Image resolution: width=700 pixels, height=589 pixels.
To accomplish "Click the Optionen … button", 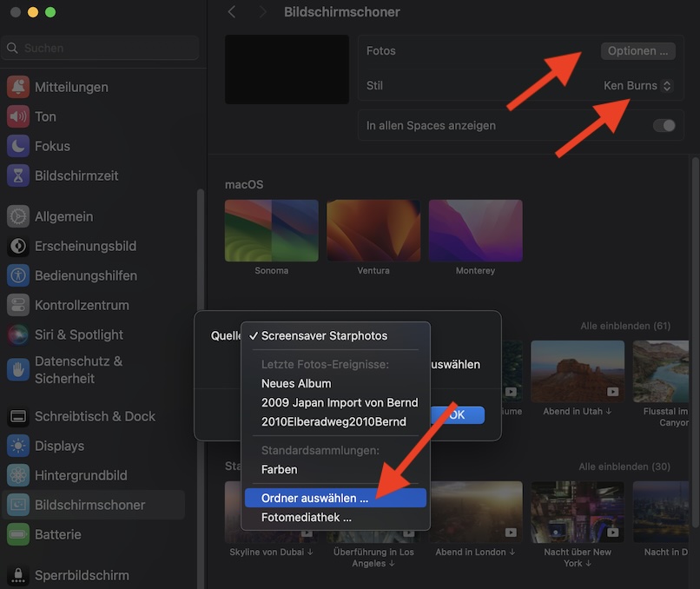I will (637, 51).
